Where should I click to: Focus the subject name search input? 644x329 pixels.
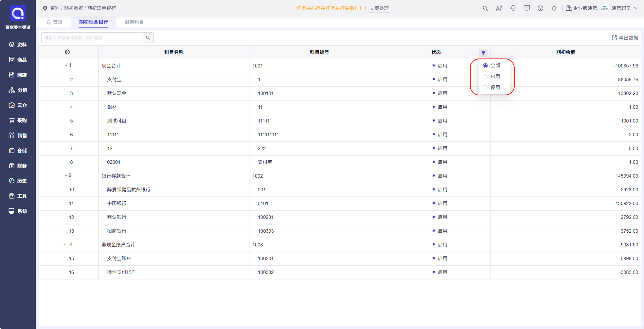click(92, 38)
